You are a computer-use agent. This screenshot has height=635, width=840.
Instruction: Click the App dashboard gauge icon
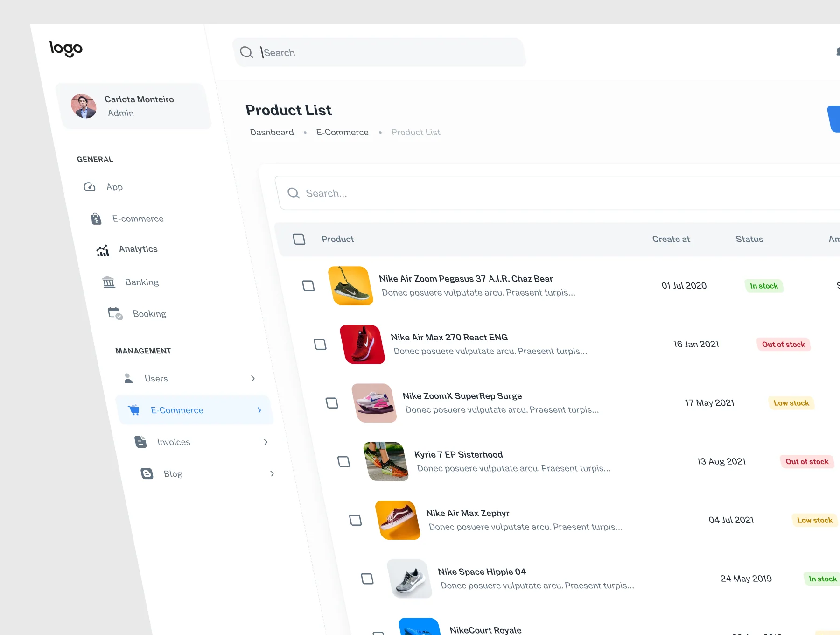pos(90,187)
